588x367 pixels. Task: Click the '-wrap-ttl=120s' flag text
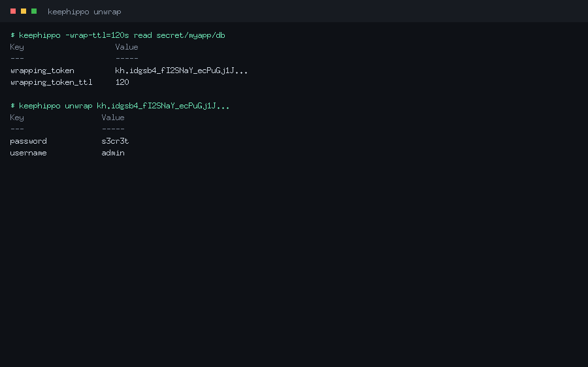97,35
